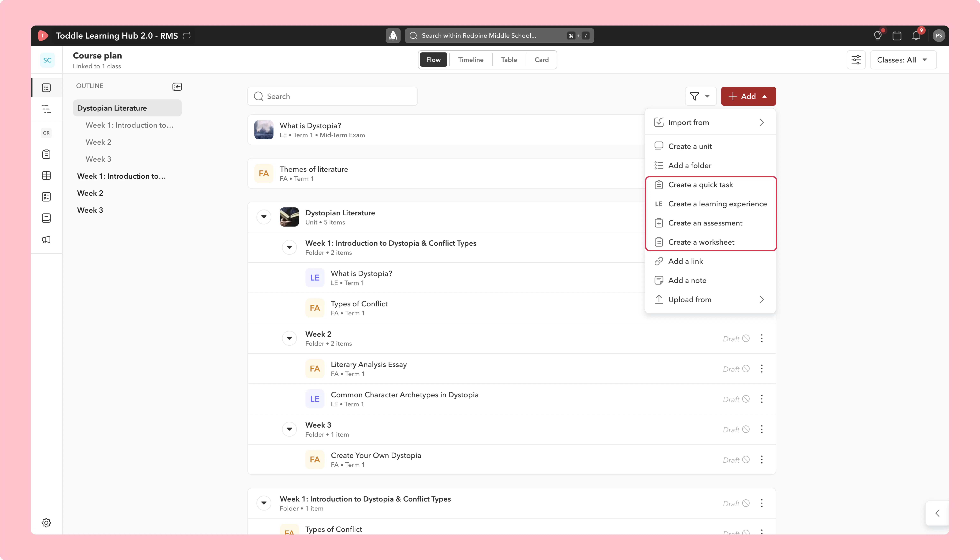Open the megaphone announcements icon

point(46,240)
